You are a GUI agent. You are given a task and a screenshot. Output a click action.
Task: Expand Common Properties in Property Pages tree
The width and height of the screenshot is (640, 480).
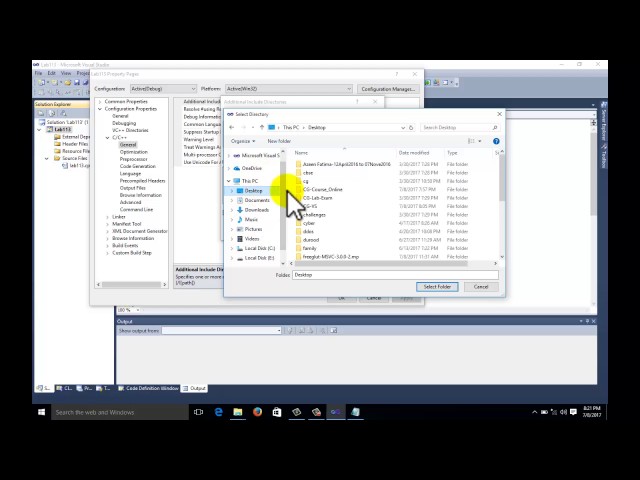(100, 102)
